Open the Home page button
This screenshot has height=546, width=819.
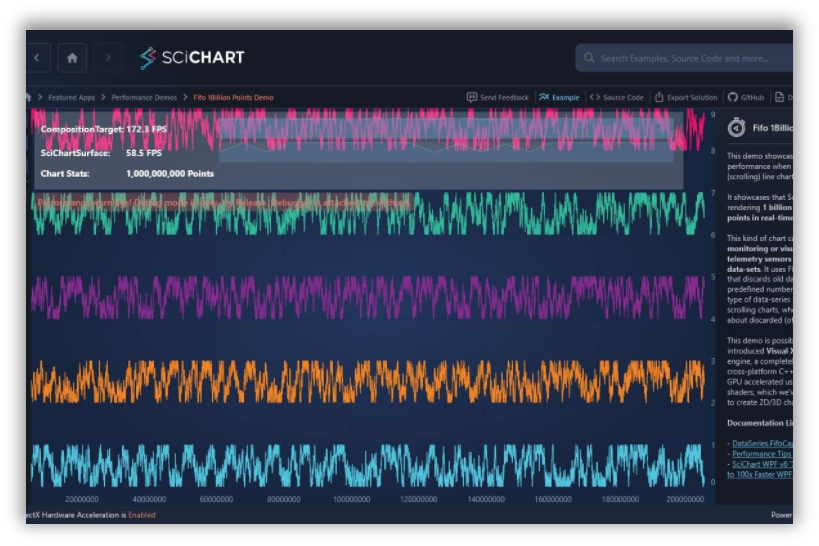pyautogui.click(x=72, y=57)
